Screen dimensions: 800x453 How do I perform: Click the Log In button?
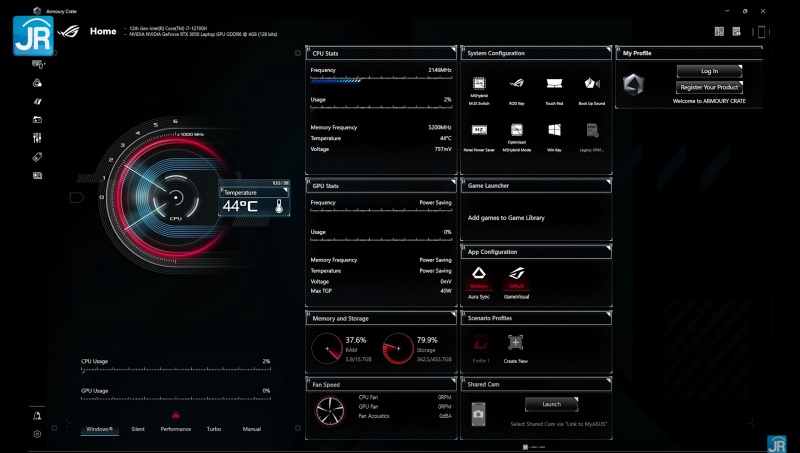[709, 71]
